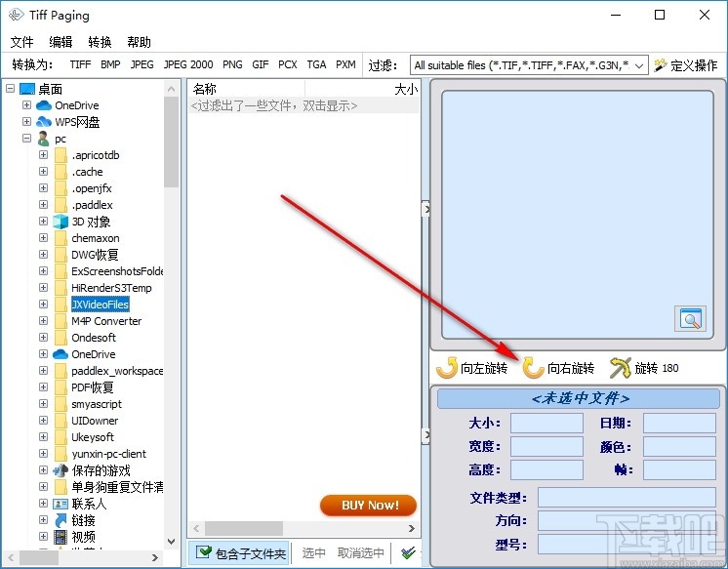Toggle 包含子文件夹 option
The image size is (728, 569).
coord(240,553)
